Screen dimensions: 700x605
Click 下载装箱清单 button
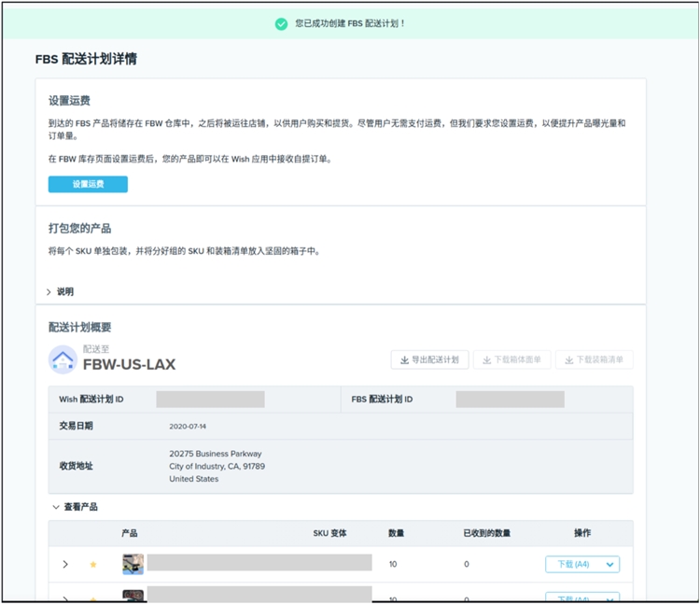[595, 359]
